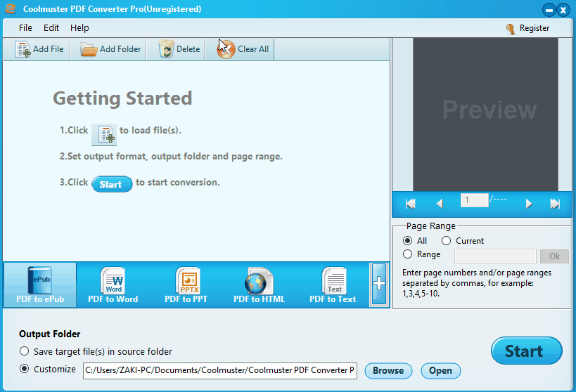
Task: Click the Add Folder toolbar icon
Action: (89, 49)
